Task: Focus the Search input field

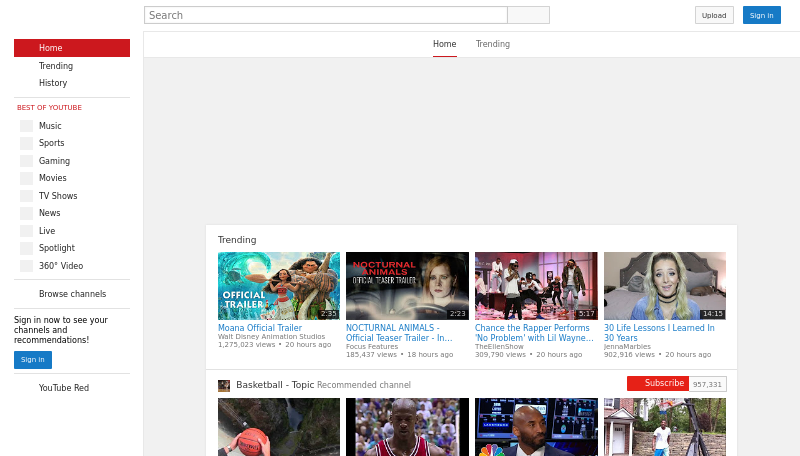Action: [x=326, y=15]
